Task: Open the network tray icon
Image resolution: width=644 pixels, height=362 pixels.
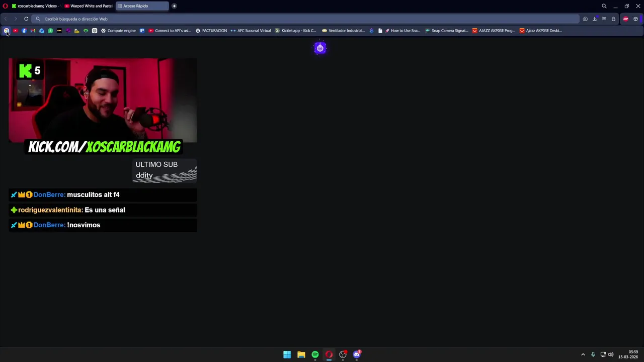Action: [603, 354]
